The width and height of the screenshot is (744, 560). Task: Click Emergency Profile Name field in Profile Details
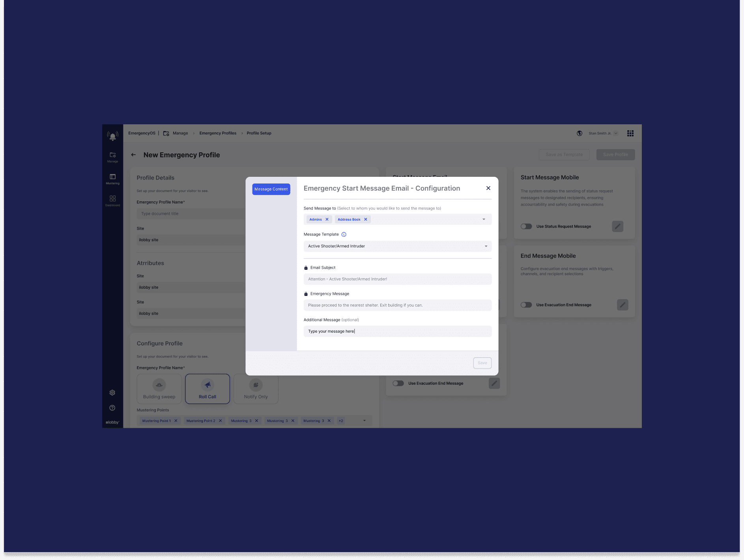coord(191,214)
